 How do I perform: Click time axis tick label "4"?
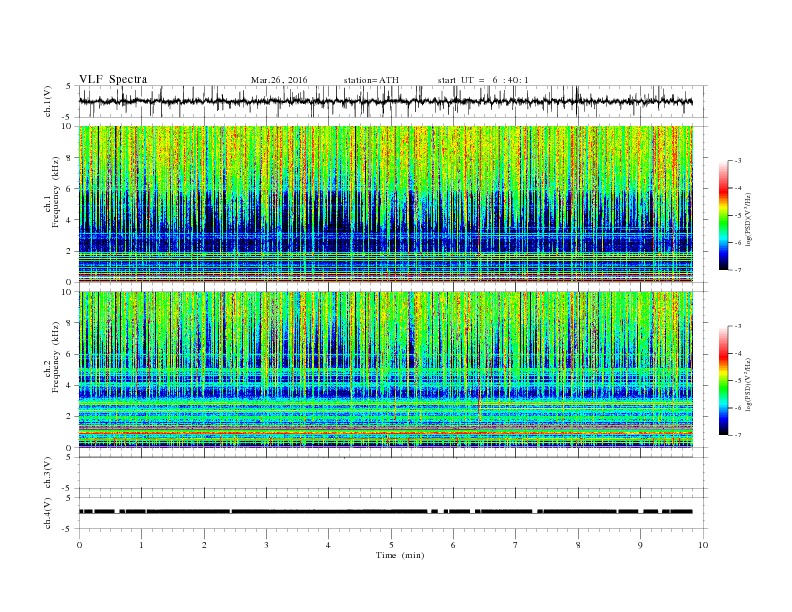[328, 545]
